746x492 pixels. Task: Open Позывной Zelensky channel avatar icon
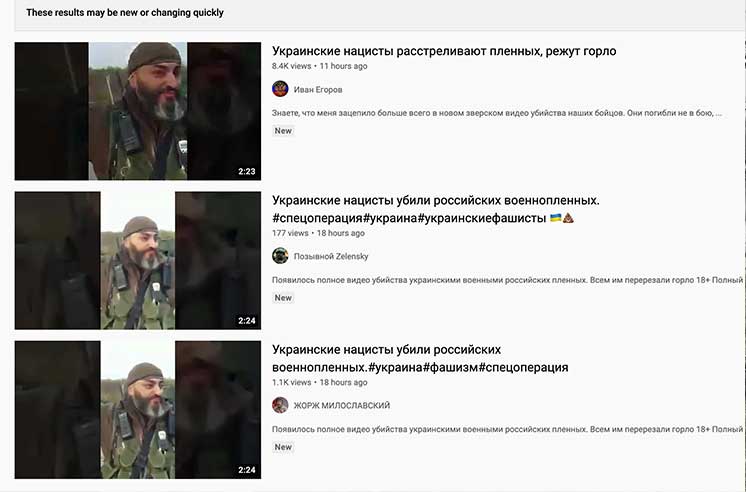click(280, 256)
